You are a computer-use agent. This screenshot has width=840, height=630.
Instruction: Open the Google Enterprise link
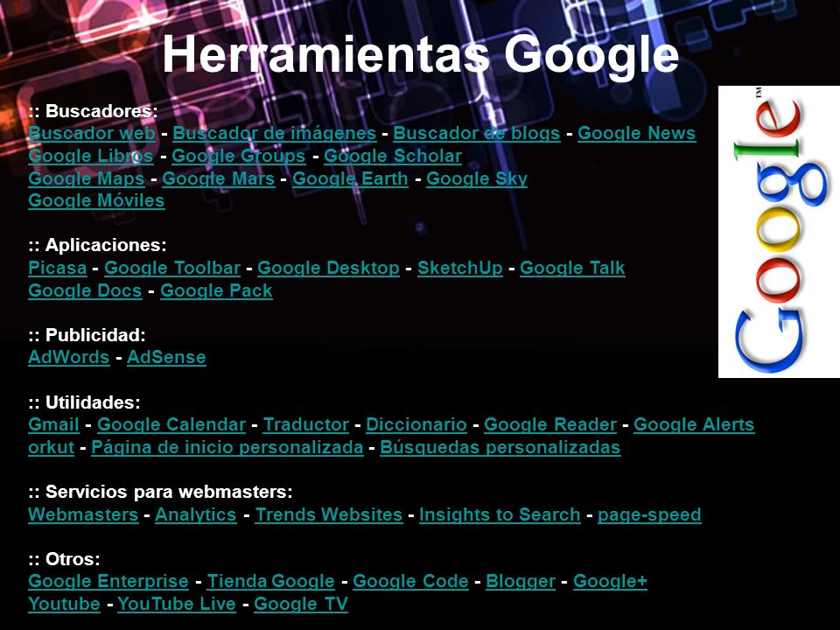point(108,581)
